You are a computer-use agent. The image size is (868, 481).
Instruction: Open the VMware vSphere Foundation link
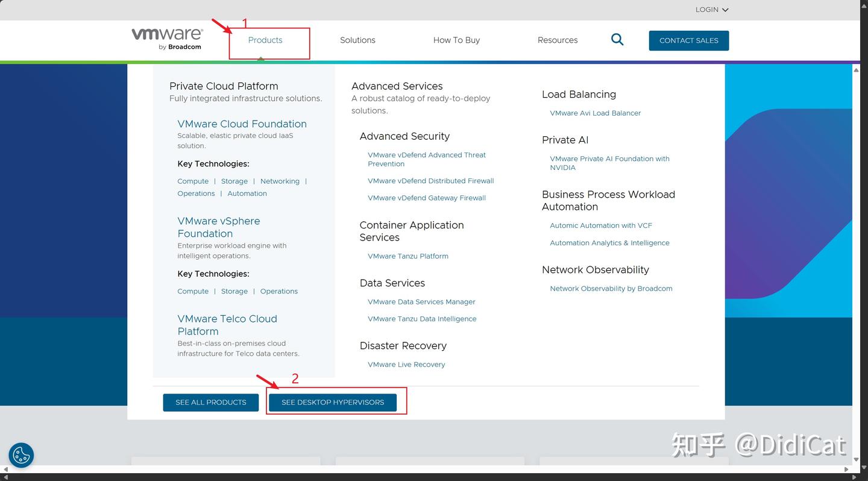219,227
